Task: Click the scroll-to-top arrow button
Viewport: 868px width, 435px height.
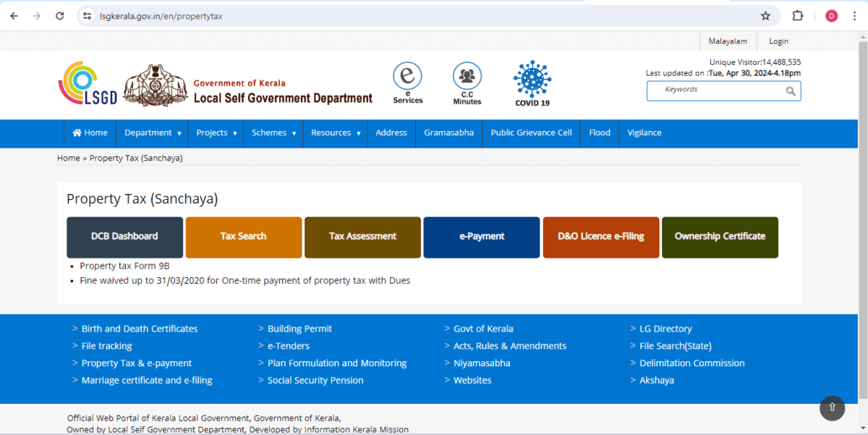Action: coord(832,407)
